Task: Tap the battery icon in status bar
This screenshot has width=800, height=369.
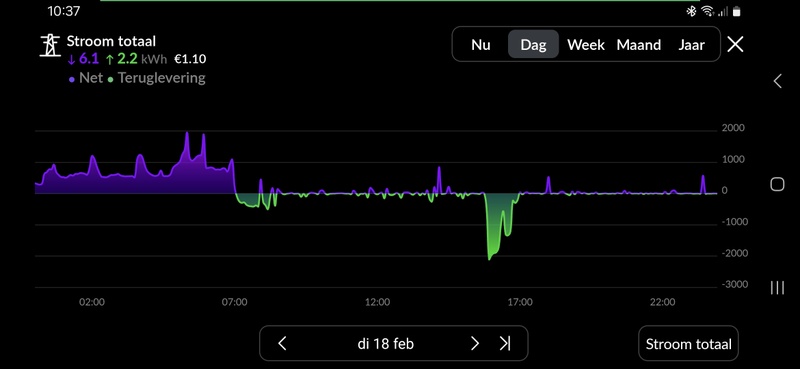Action: click(737, 11)
